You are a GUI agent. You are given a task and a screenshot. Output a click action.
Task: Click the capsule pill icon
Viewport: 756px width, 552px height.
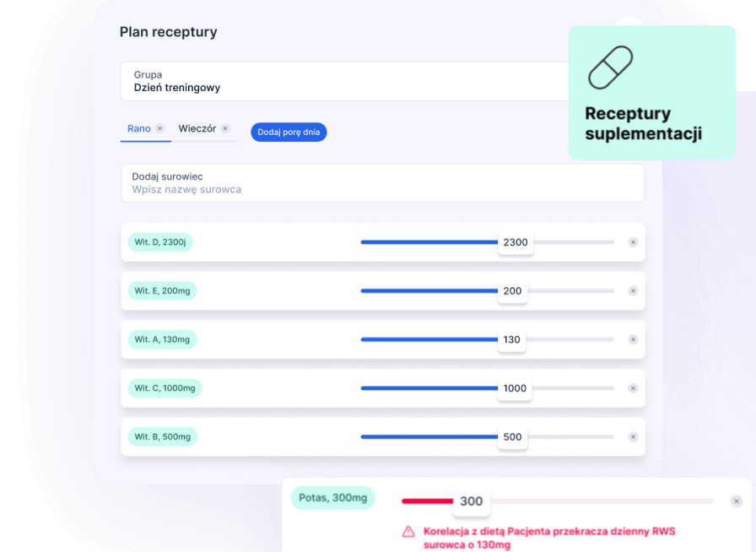[x=610, y=68]
